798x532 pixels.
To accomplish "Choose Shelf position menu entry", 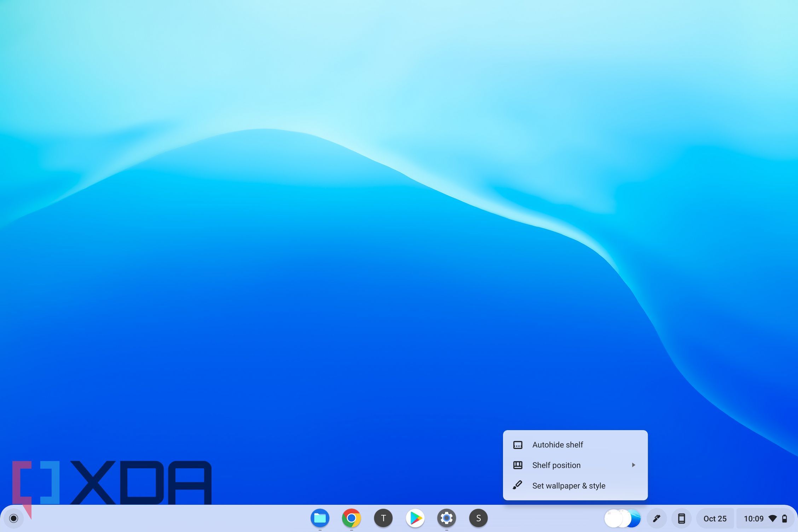I will [556, 465].
